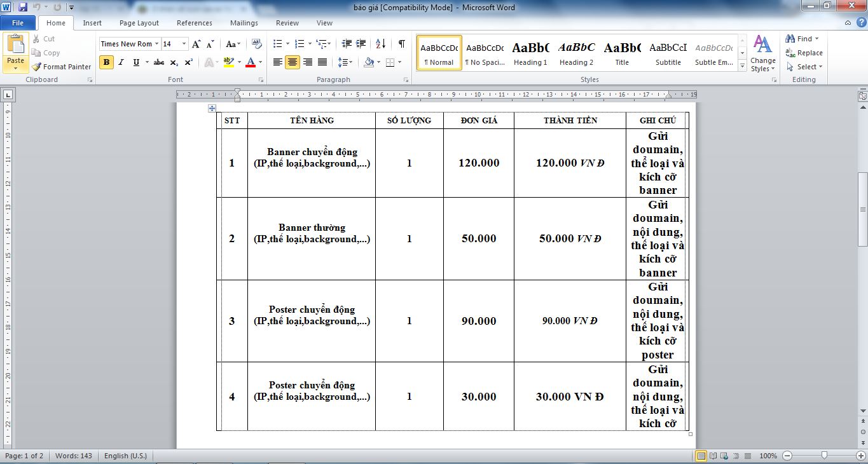Adjust the zoom slider in status bar

[824, 456]
